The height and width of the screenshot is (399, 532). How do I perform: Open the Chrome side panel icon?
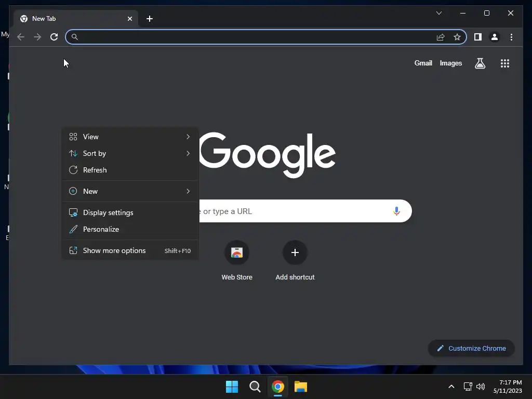click(478, 37)
